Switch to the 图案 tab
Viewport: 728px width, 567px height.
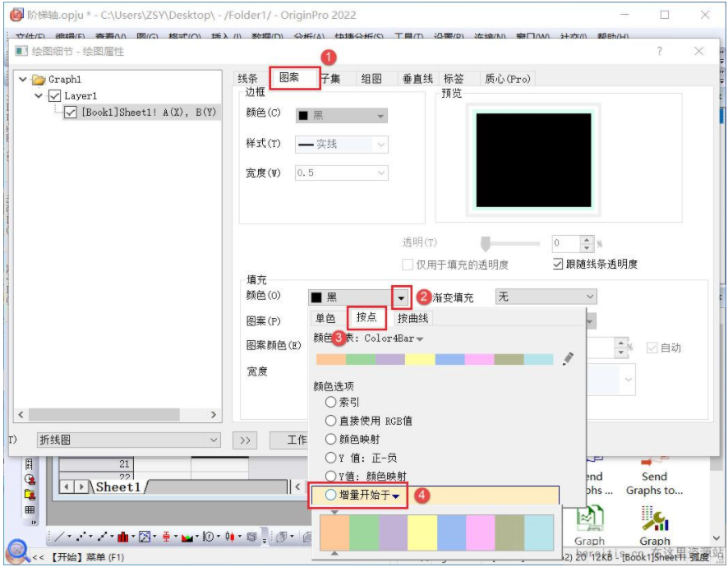[x=288, y=77]
